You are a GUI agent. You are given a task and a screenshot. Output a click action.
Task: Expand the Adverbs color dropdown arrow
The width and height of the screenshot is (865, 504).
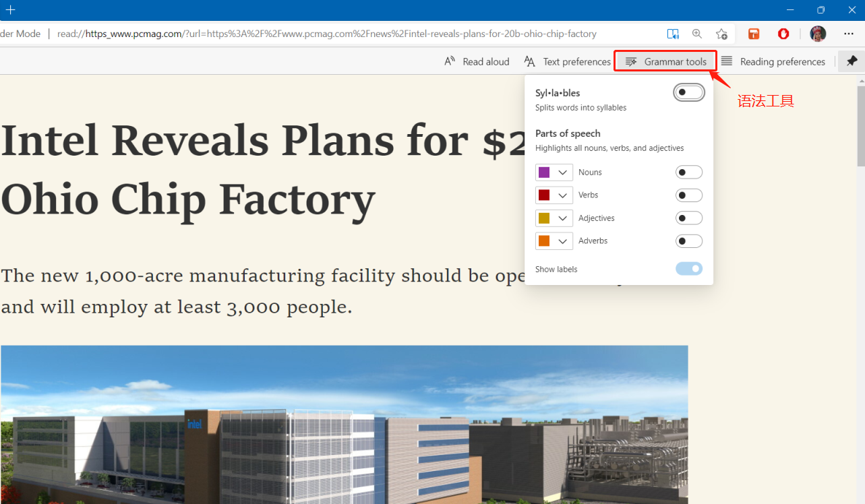click(562, 241)
